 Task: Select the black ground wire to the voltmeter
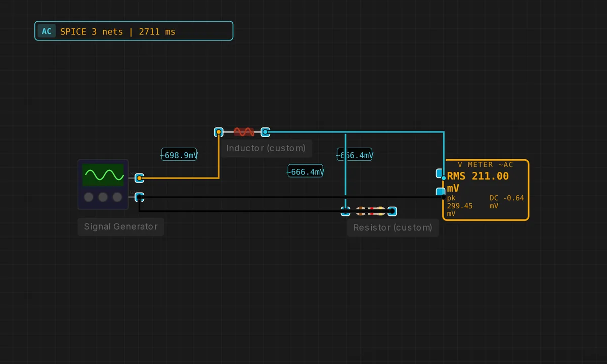pos(291,197)
